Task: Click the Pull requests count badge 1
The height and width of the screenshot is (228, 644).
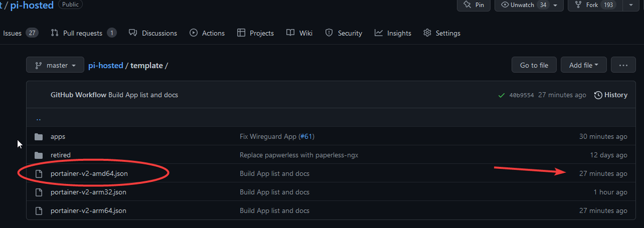Action: point(112,33)
